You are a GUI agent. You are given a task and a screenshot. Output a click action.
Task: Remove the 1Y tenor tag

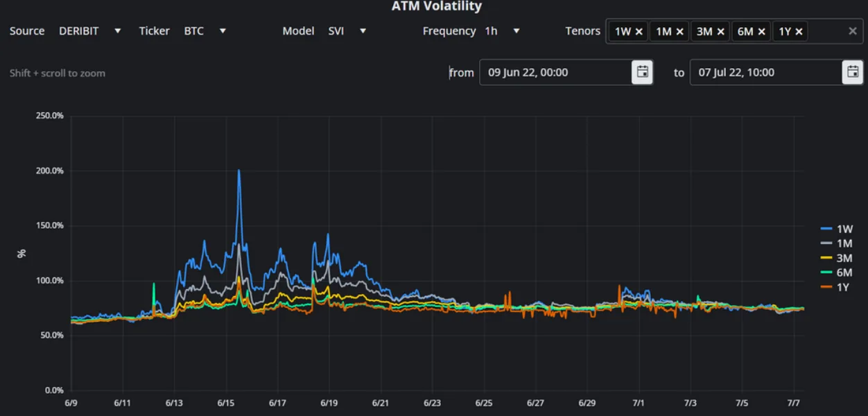pos(799,31)
